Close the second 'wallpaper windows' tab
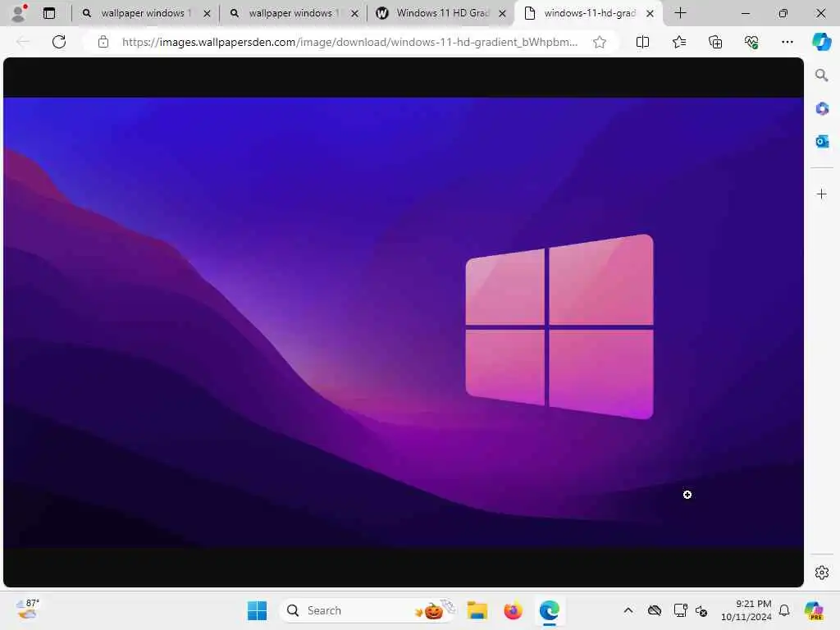This screenshot has height=630, width=840. [x=354, y=13]
